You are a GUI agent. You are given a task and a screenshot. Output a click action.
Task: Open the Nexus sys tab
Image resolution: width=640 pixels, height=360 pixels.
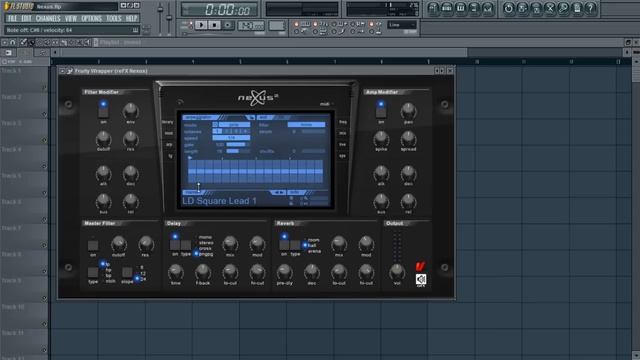click(342, 156)
